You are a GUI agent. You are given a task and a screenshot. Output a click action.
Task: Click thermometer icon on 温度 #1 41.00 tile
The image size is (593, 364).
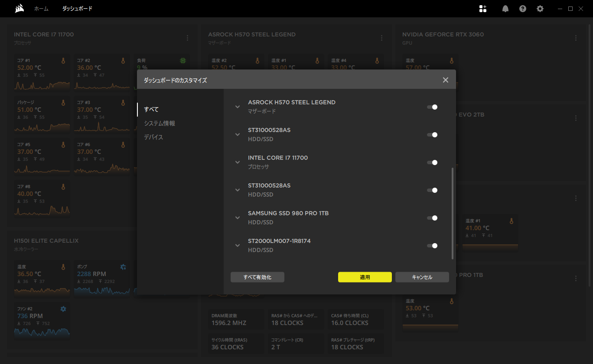(512, 221)
